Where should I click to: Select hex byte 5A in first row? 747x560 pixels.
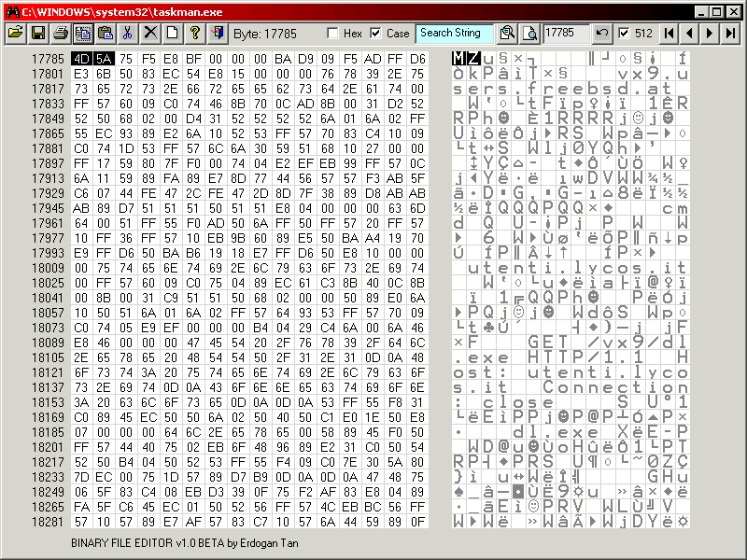click(x=103, y=59)
